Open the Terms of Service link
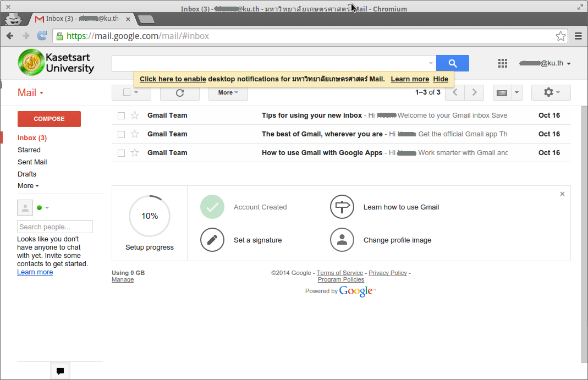The width and height of the screenshot is (588, 380). click(x=340, y=273)
